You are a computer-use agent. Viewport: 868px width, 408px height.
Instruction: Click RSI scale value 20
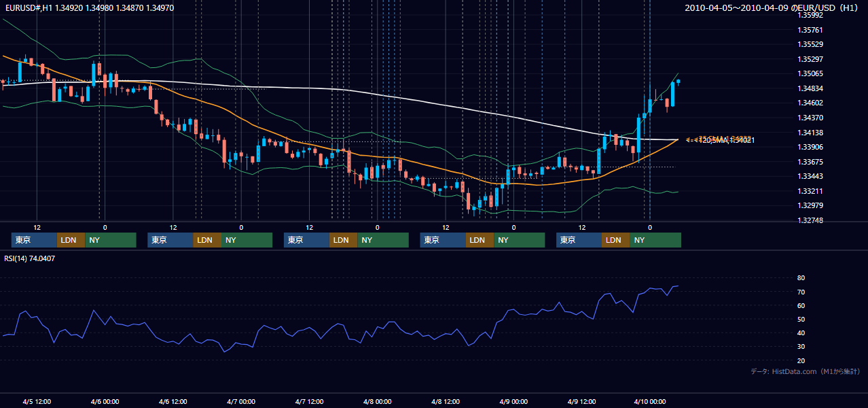801,360
